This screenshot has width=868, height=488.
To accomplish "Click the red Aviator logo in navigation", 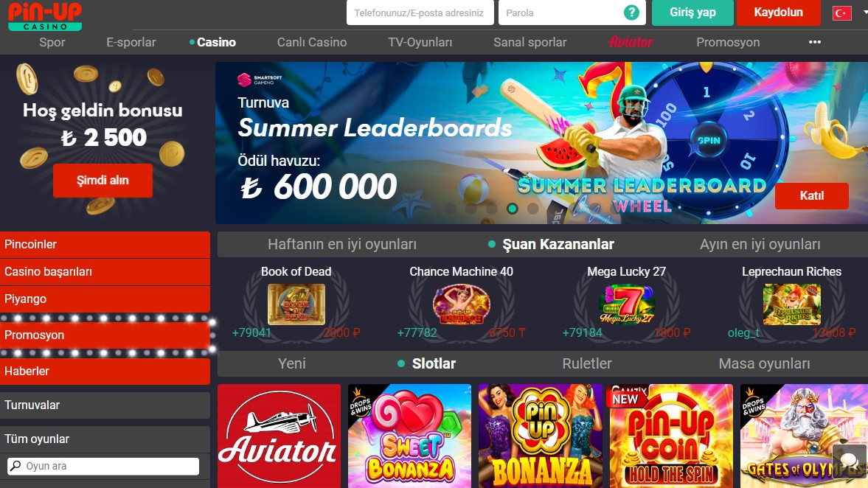I will (631, 42).
